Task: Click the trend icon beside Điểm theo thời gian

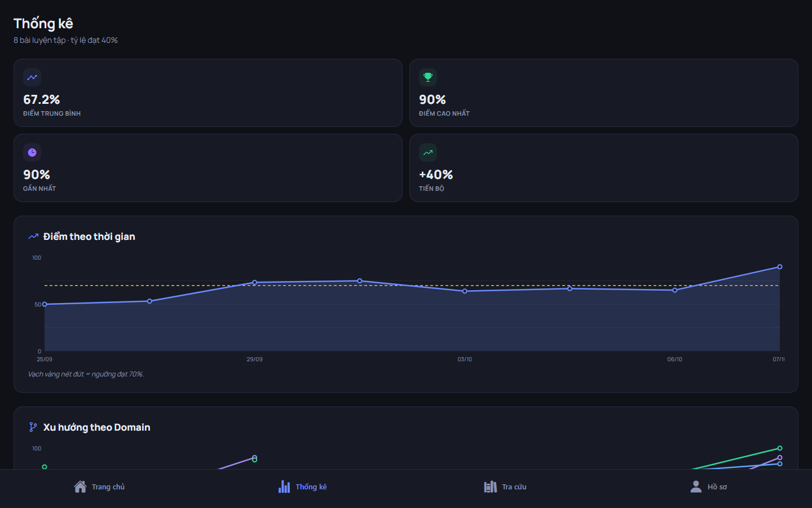Action: (x=33, y=237)
